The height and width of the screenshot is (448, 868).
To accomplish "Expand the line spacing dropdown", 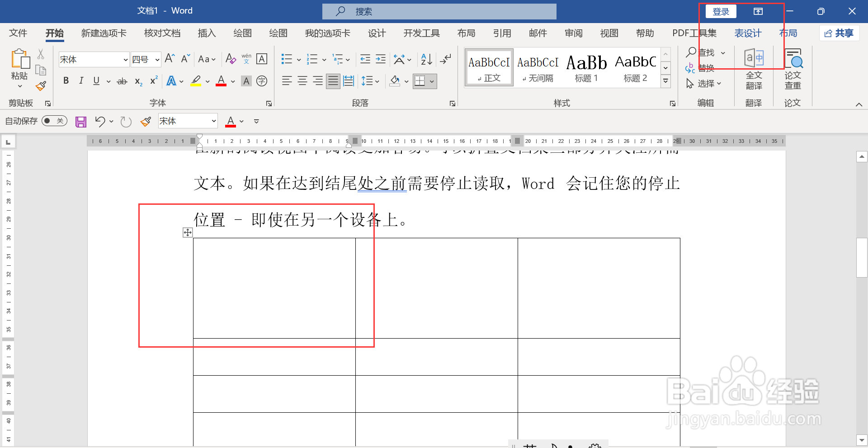I will click(x=377, y=81).
